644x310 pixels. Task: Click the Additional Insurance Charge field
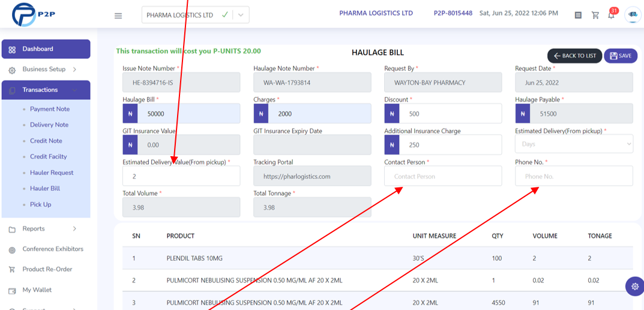(x=450, y=145)
